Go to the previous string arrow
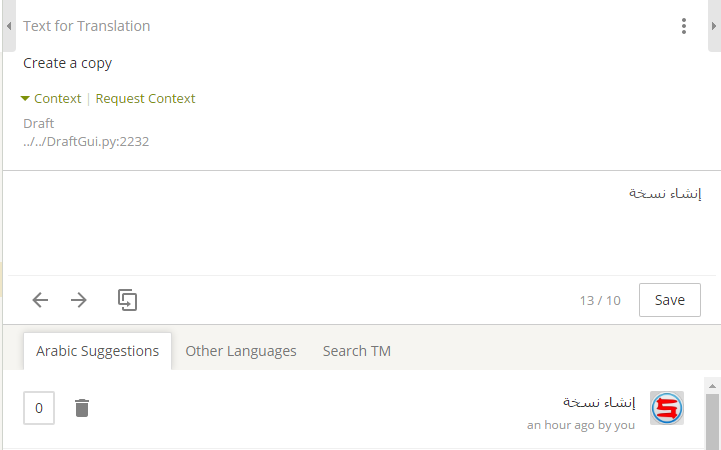The height and width of the screenshot is (450, 721). (40, 300)
